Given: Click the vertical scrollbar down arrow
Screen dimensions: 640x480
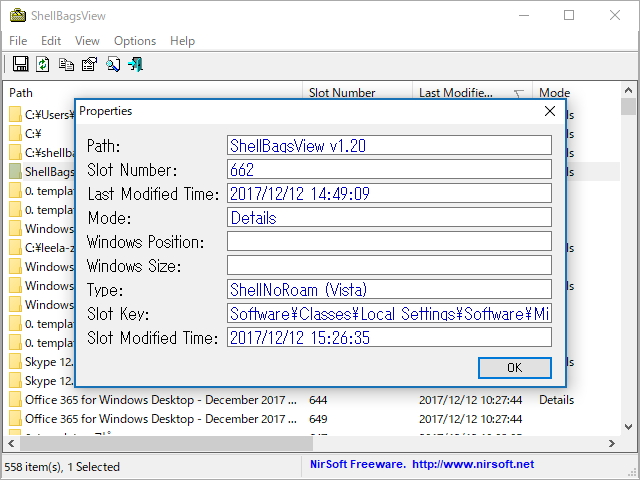Looking at the screenshot, I should 628,427.
